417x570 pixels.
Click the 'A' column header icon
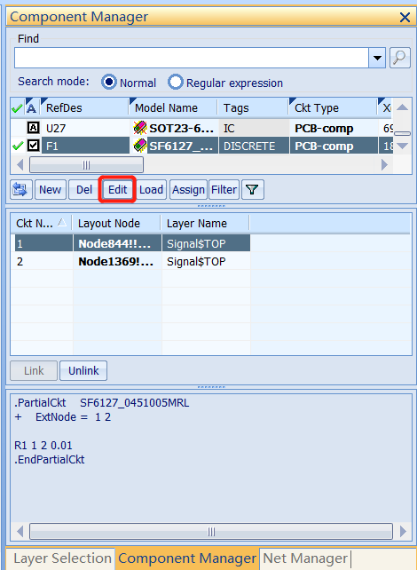[32, 108]
